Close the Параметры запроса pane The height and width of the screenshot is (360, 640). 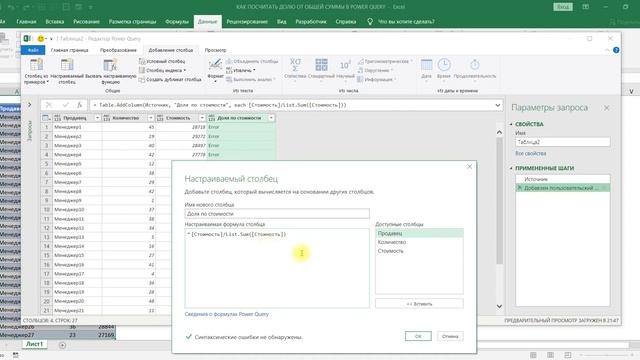pos(607,108)
